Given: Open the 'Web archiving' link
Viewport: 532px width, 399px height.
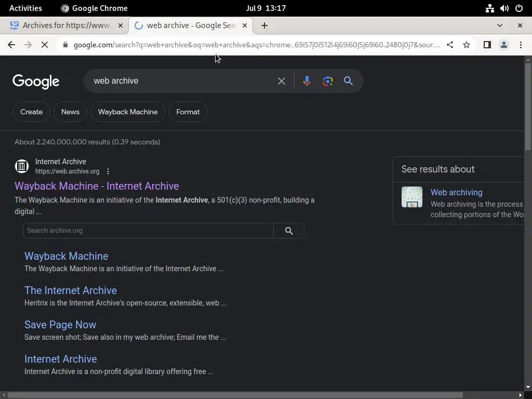Looking at the screenshot, I should pos(456,192).
